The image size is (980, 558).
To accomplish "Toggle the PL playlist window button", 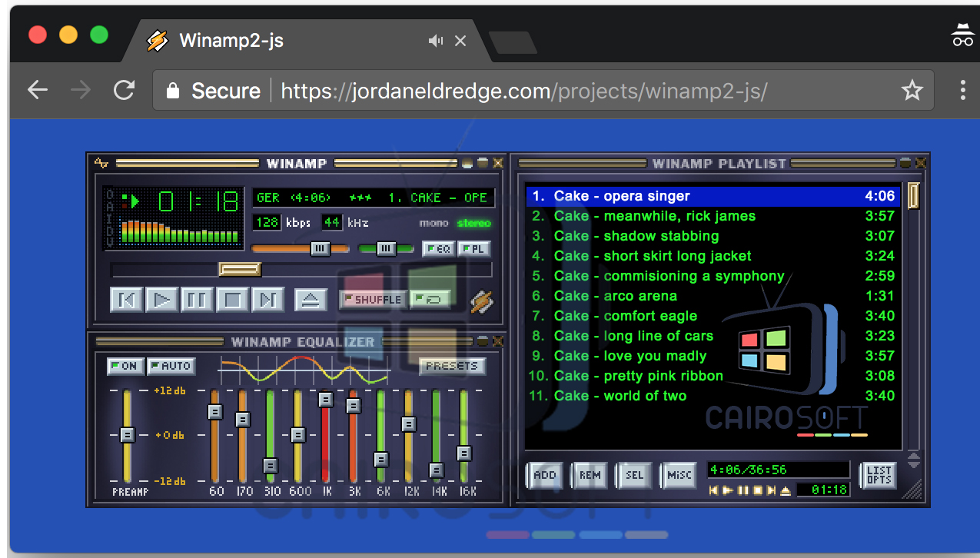I will point(473,249).
